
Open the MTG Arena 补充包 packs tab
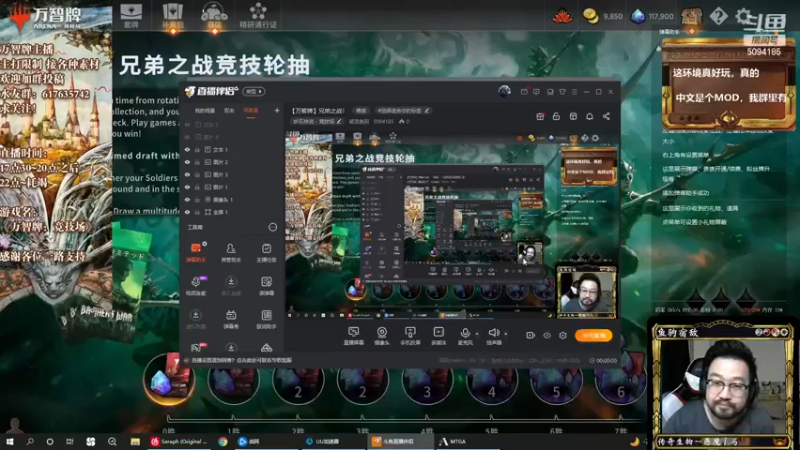pos(172,15)
